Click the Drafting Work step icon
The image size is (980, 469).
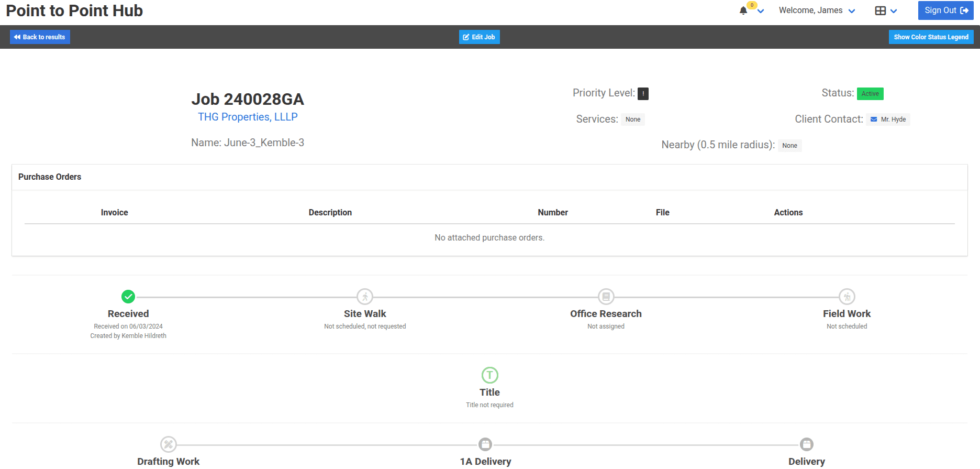coord(168,444)
